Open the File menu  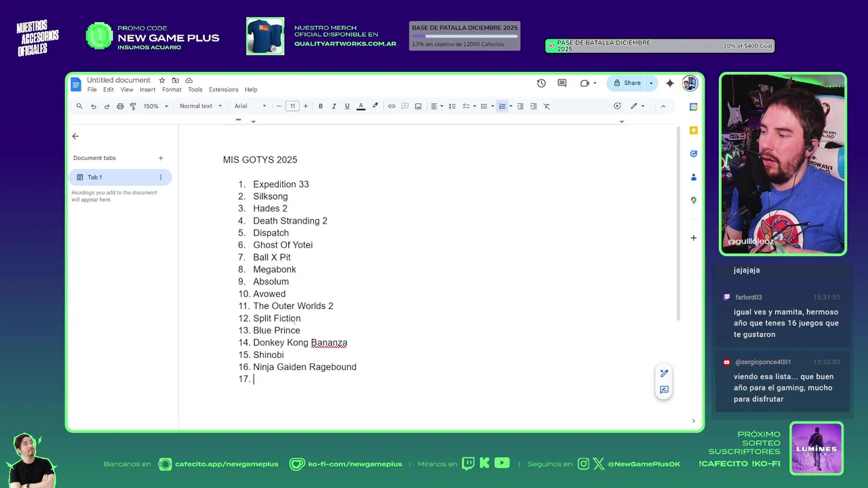click(x=92, y=89)
